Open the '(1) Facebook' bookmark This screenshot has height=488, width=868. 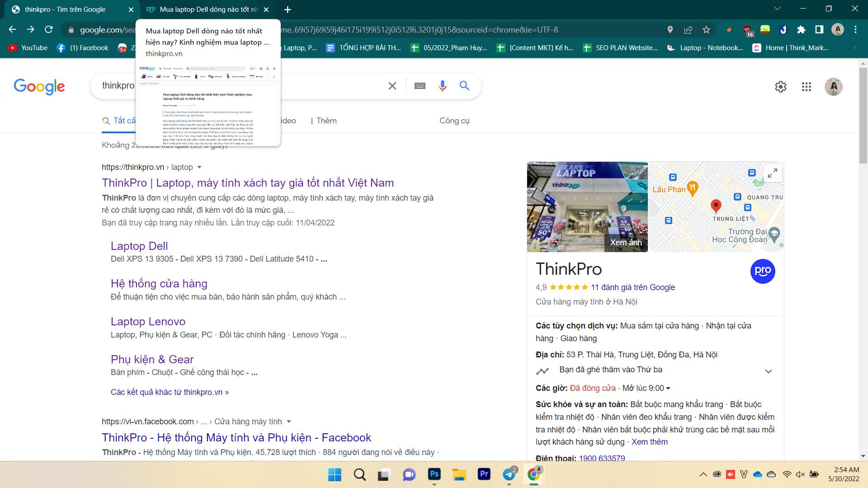83,47
